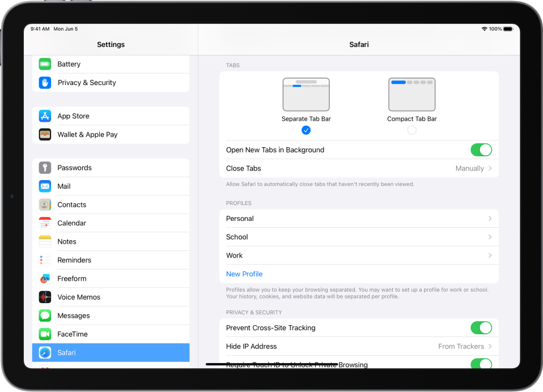543x392 pixels.
Task: Tap the Safari page title
Action: pyautogui.click(x=359, y=44)
